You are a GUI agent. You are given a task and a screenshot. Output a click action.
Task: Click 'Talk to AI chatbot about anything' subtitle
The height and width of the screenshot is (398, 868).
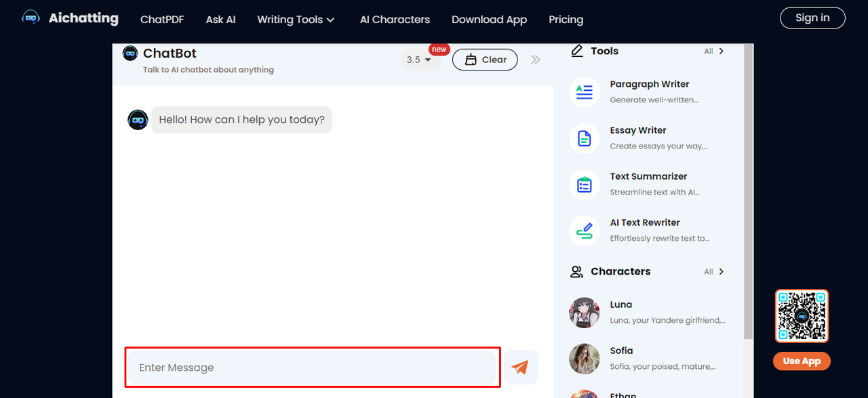208,70
